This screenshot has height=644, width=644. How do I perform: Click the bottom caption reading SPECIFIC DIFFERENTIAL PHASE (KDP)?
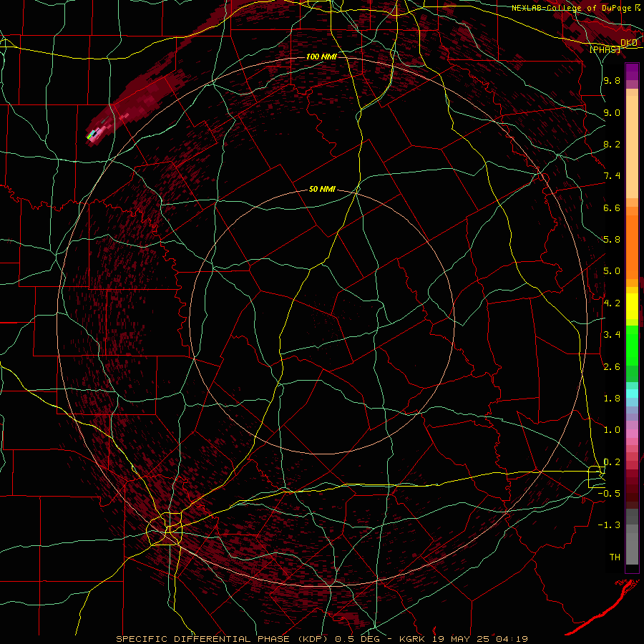(224, 639)
